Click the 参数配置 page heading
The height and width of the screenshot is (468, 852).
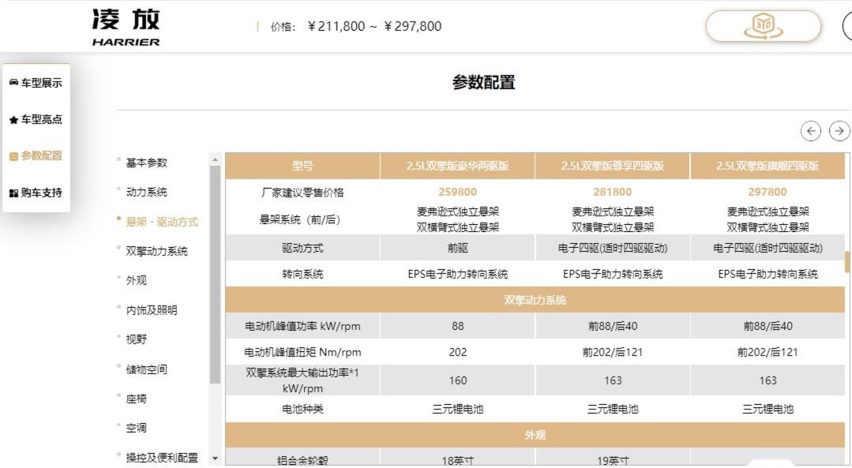tap(484, 83)
